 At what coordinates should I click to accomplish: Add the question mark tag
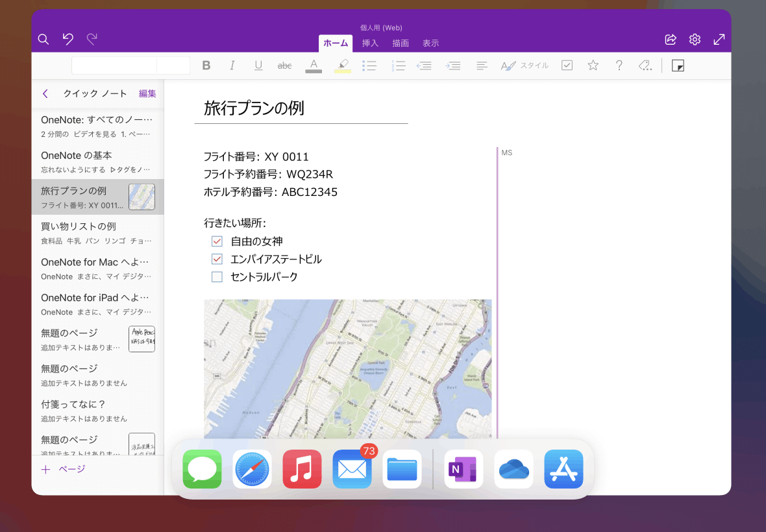619,66
